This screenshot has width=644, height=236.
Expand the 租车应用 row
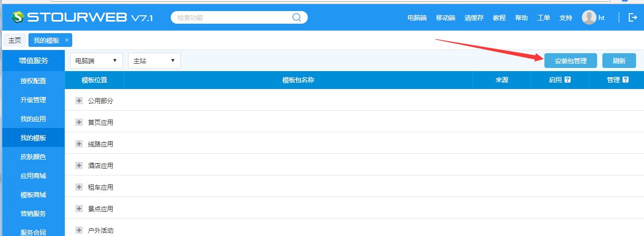(x=79, y=187)
